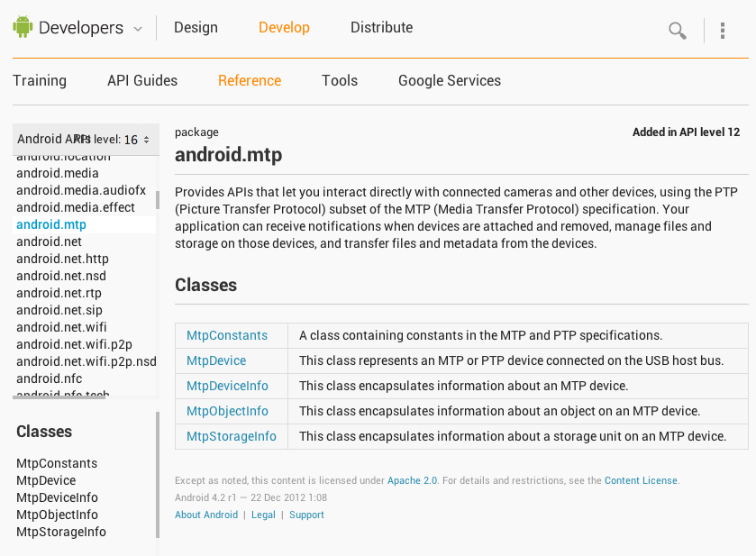Follow the Apache 2.0 license link

[x=412, y=480]
